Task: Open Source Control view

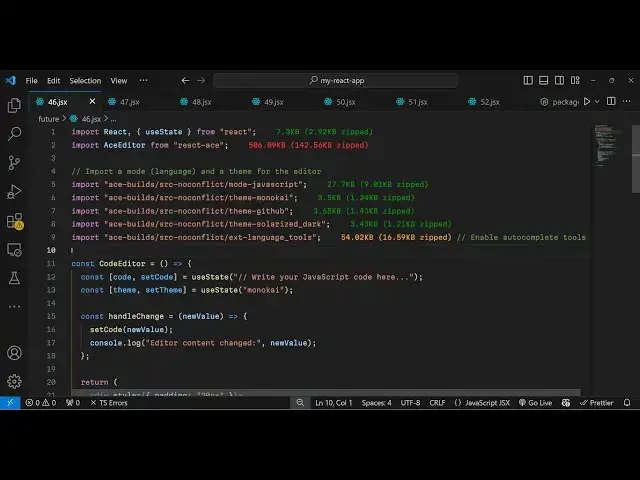Action: [14, 162]
